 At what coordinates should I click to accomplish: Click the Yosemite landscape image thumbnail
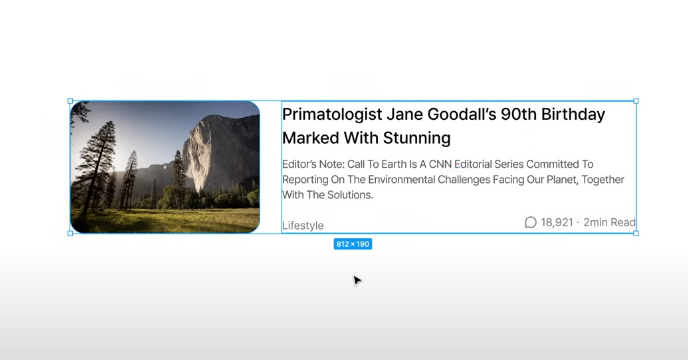[x=165, y=167]
